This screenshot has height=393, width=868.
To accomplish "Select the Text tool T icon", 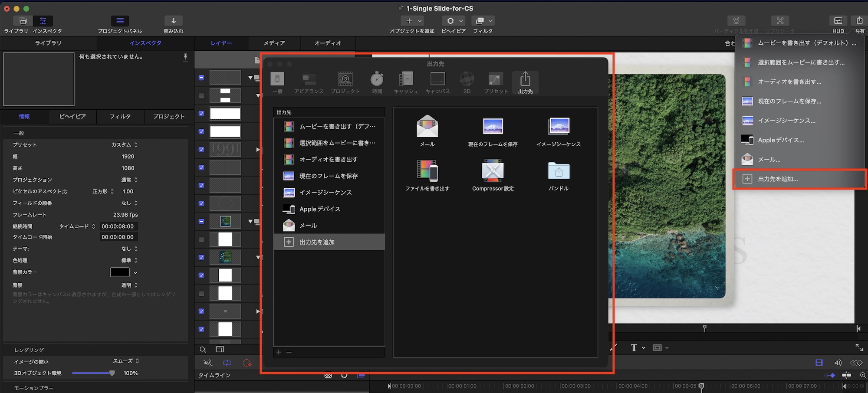I will (x=634, y=347).
